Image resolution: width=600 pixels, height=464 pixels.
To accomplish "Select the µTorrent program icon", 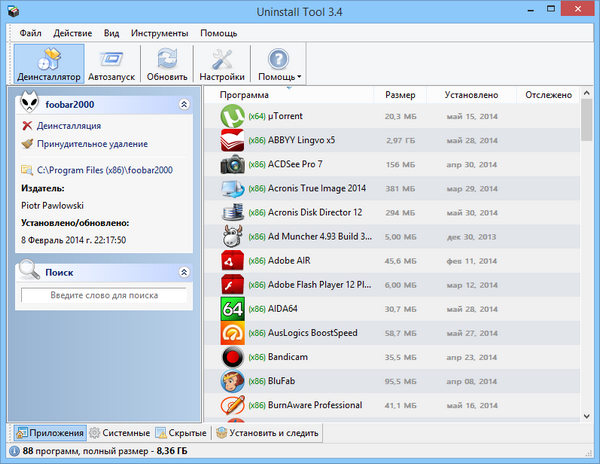I will [232, 116].
